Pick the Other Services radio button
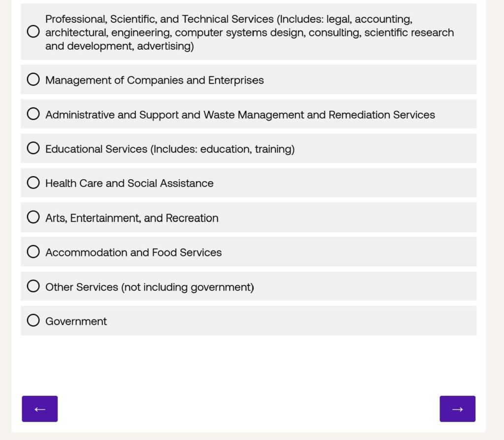This screenshot has width=504, height=440. pos(33,286)
